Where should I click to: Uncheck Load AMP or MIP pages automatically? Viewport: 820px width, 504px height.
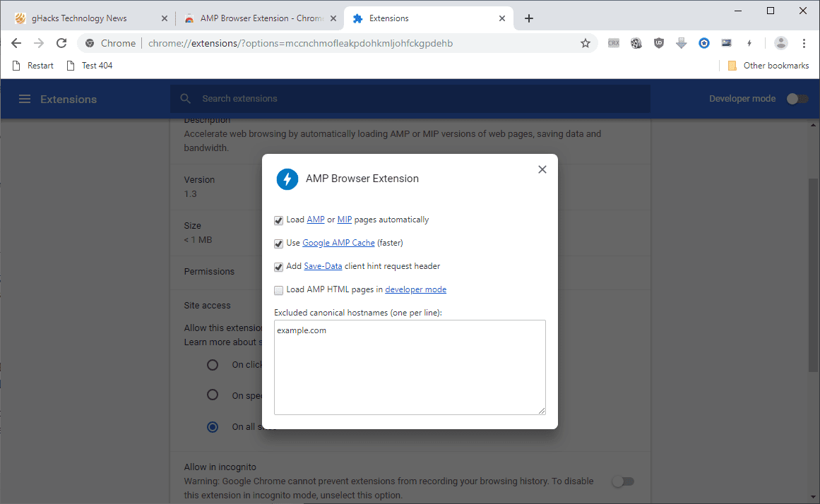pyautogui.click(x=279, y=221)
